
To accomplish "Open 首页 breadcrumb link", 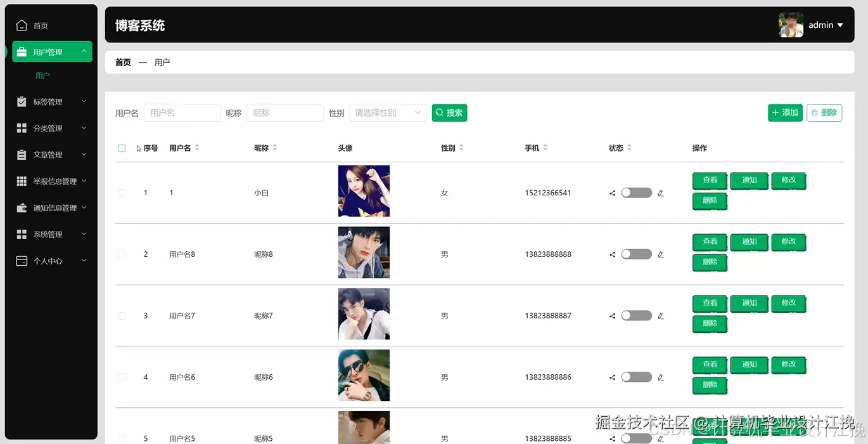I will coord(123,62).
